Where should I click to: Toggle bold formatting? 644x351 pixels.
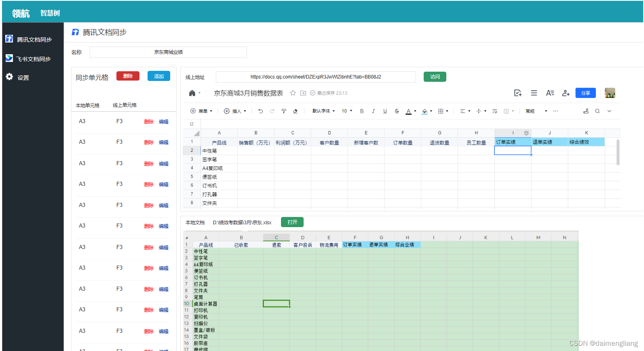362,111
